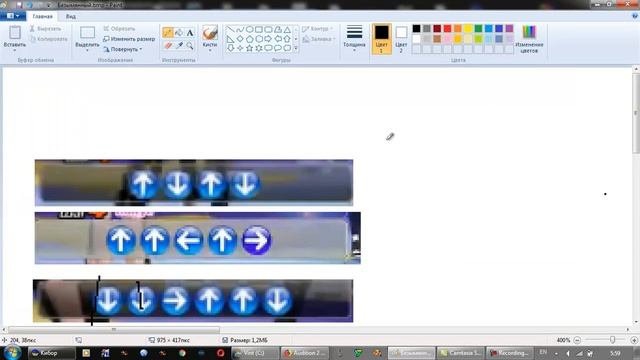Choose the Triangle shape
Screen dimensions: 640x360
click(x=287, y=30)
